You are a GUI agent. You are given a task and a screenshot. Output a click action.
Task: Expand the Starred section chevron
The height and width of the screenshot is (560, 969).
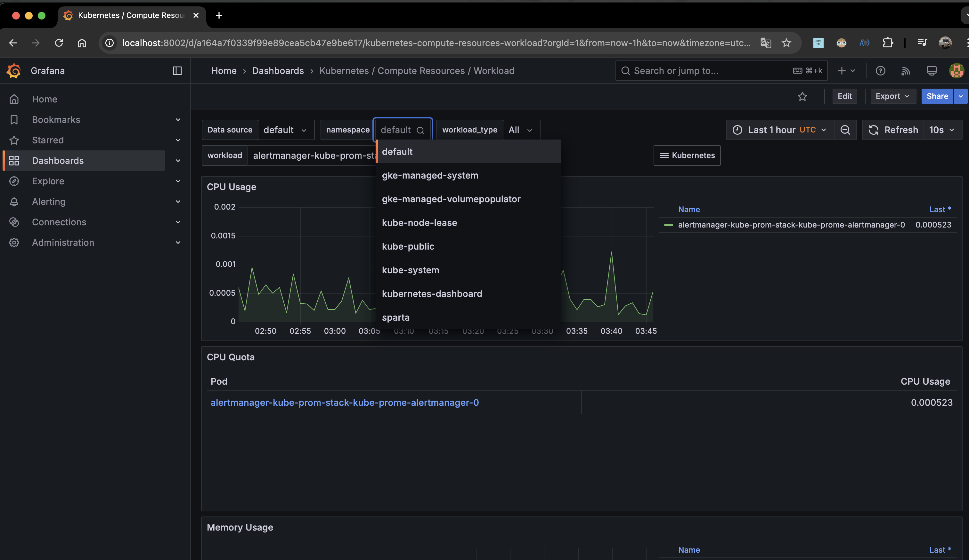(x=178, y=140)
